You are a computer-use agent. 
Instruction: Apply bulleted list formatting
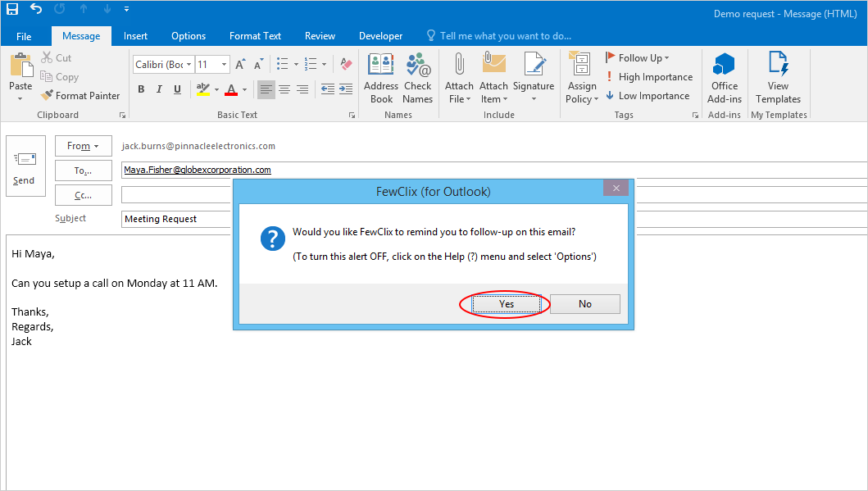(282, 64)
